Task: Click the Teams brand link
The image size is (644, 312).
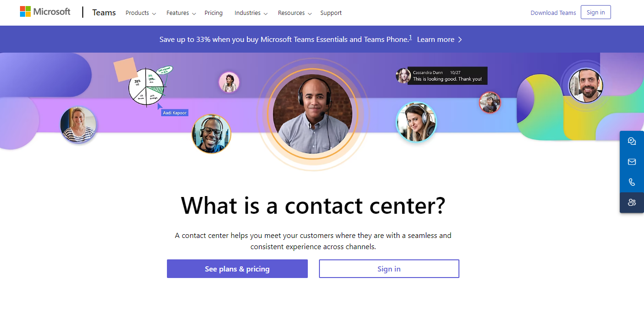Action: 104,13
